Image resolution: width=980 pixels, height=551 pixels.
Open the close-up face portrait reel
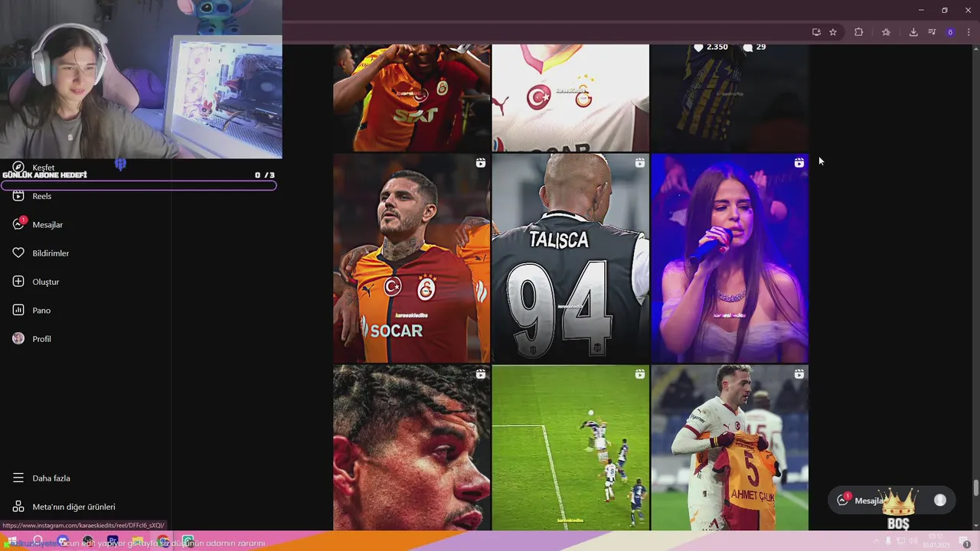pyautogui.click(x=412, y=448)
